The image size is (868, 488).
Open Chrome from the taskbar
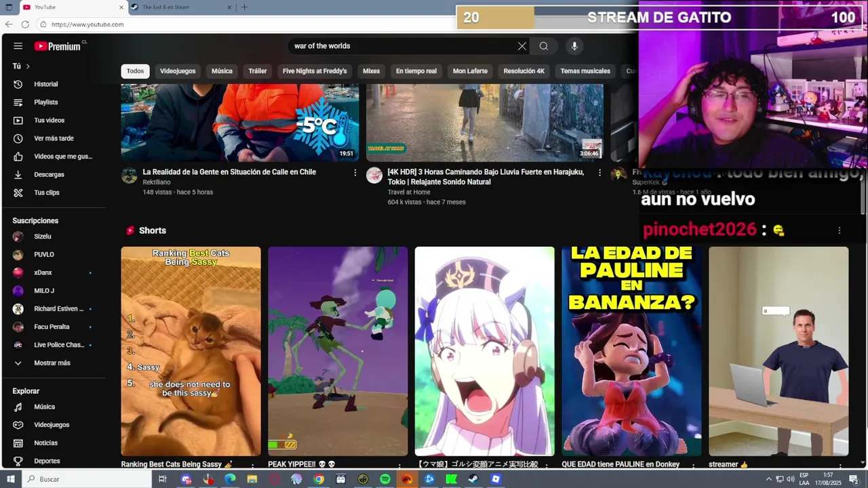click(x=319, y=479)
